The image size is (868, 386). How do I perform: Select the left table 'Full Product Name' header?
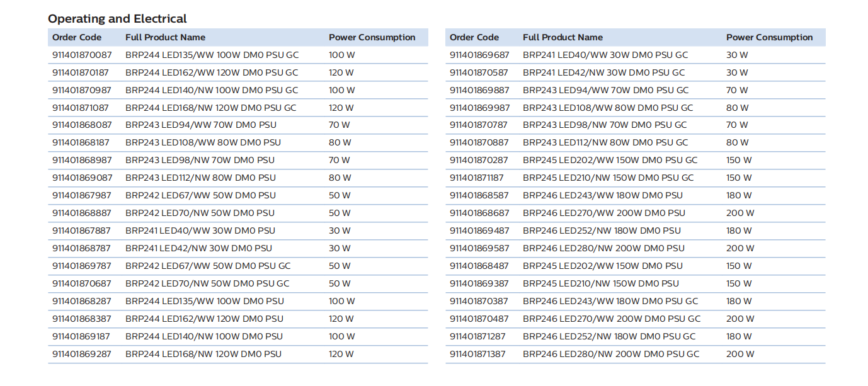[x=165, y=37]
